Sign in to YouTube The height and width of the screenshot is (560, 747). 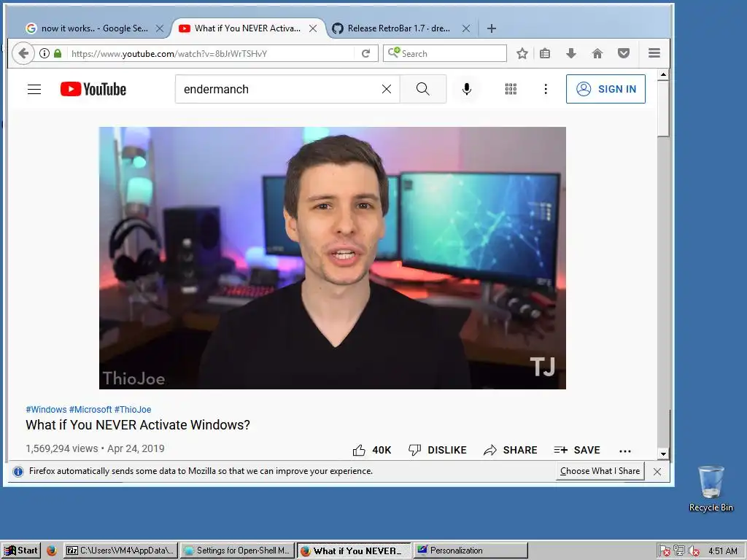coord(605,89)
